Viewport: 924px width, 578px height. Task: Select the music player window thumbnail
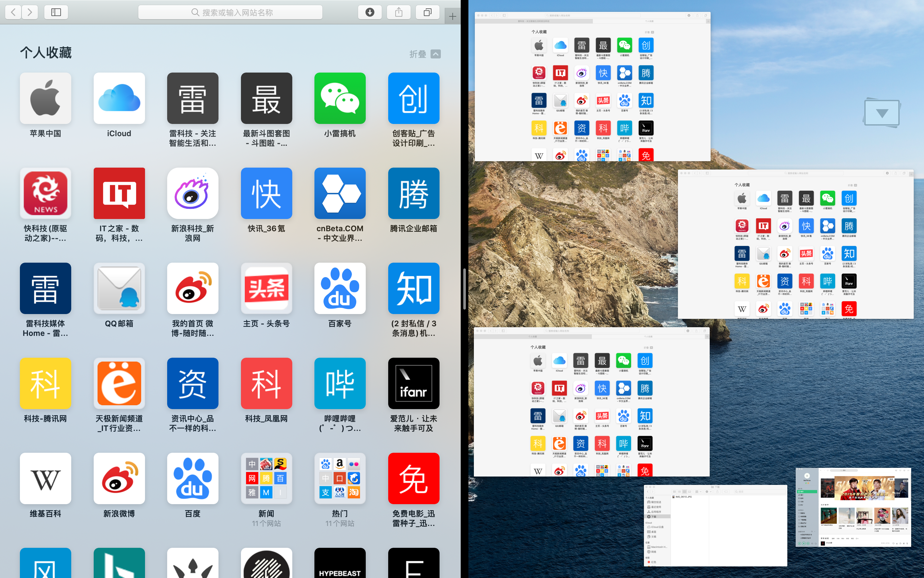853,507
